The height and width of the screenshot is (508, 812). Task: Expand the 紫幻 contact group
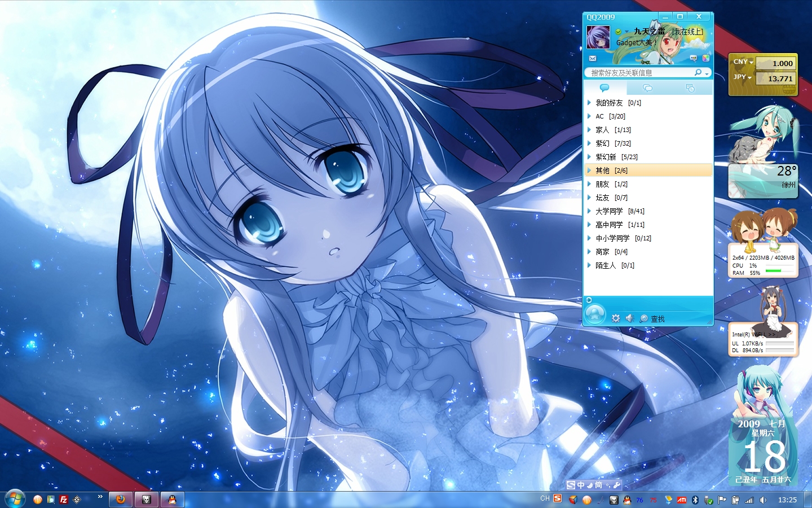(x=602, y=143)
